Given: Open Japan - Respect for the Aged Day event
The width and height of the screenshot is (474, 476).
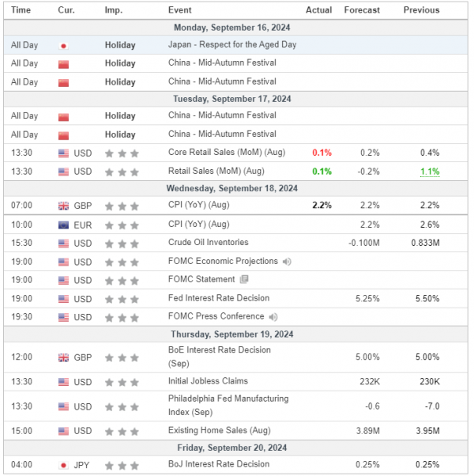Looking at the screenshot, I should [x=232, y=44].
